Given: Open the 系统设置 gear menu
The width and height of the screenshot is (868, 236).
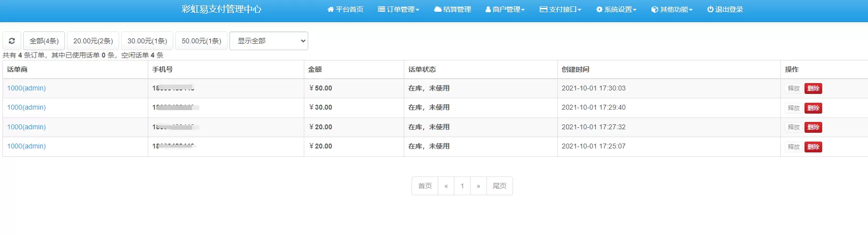Looking at the screenshot, I should (x=616, y=9).
